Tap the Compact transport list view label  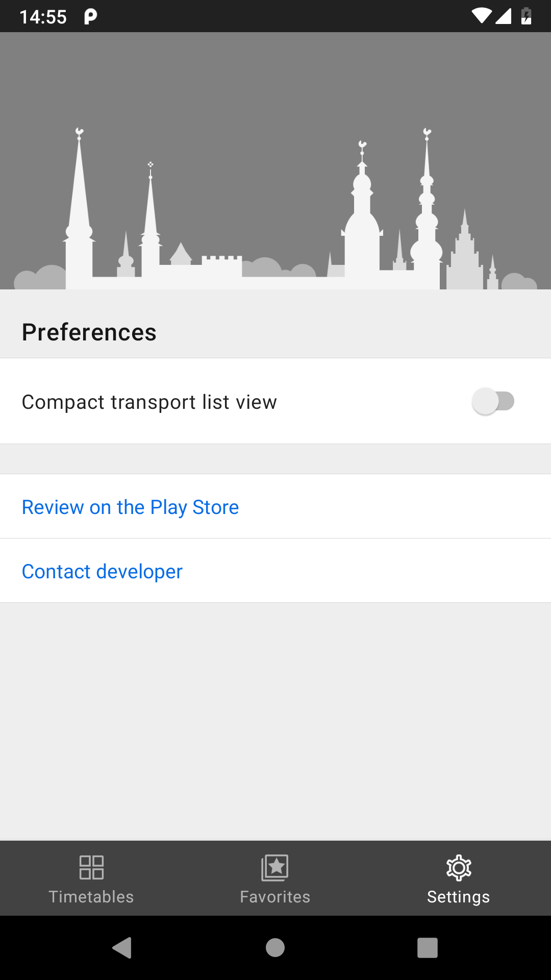149,402
